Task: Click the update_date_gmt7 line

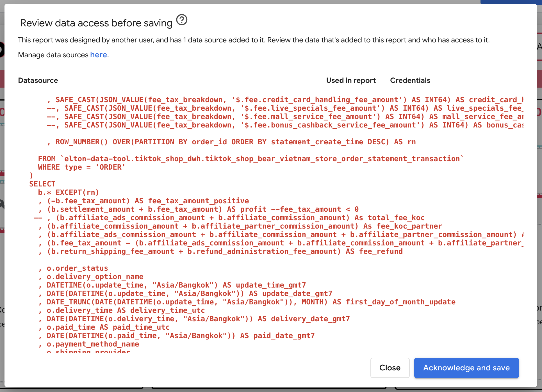Action: 185,293
